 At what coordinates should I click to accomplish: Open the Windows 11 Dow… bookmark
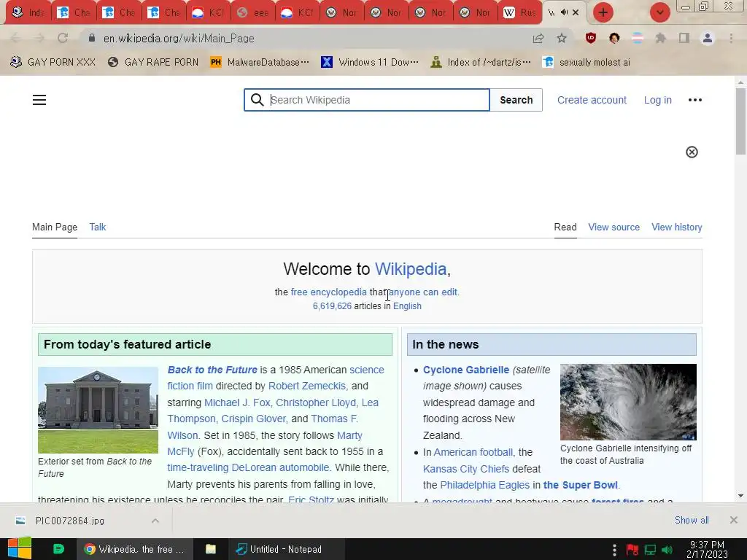click(x=370, y=63)
